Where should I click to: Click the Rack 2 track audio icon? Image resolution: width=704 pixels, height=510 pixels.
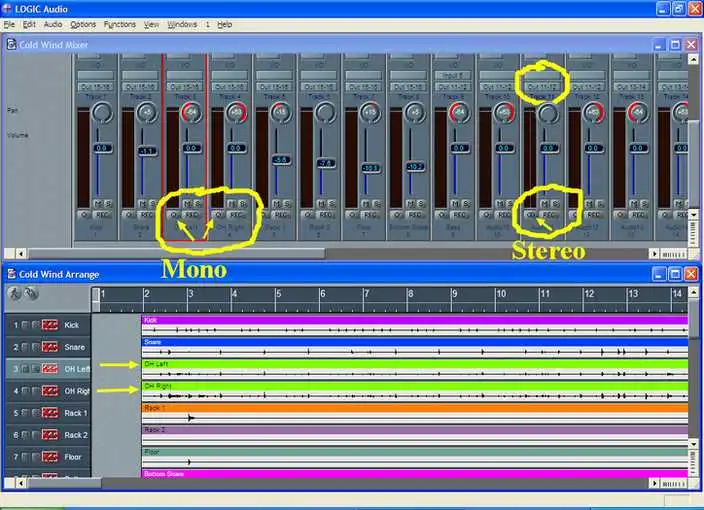click(x=50, y=435)
